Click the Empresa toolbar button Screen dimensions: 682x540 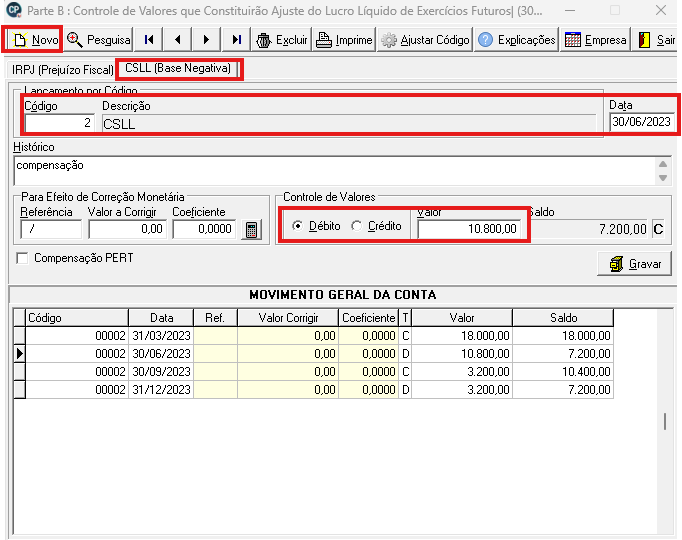pos(595,40)
